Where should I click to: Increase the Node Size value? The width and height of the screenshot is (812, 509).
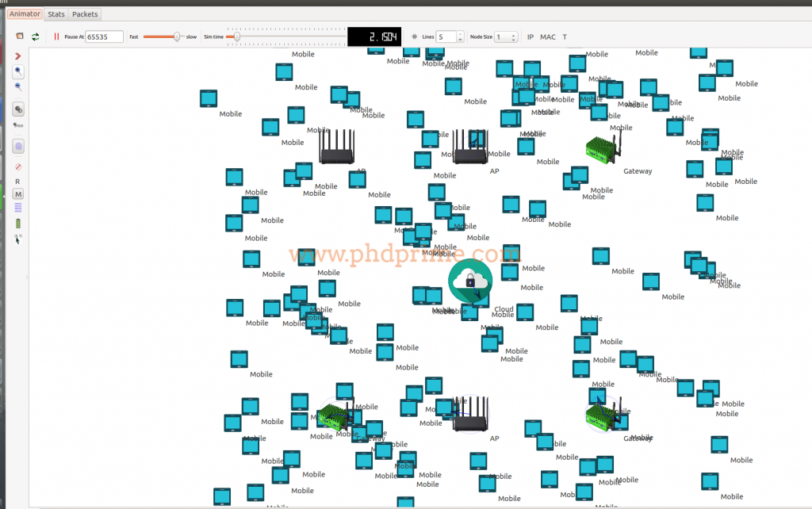(x=514, y=33)
